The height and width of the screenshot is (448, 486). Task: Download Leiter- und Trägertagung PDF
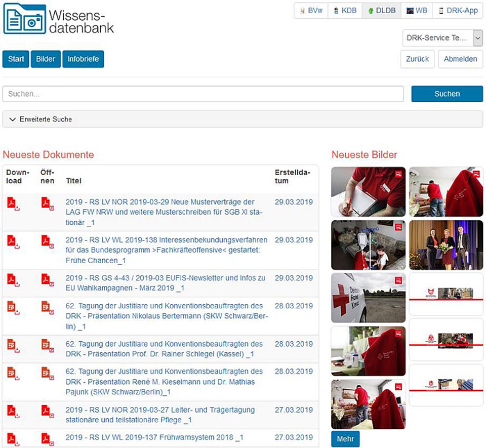13,411
